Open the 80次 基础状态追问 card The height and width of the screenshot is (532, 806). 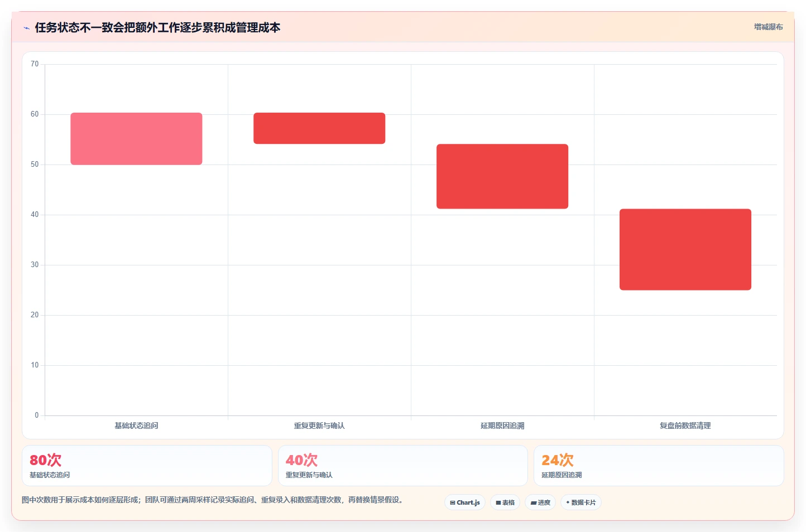point(147,466)
